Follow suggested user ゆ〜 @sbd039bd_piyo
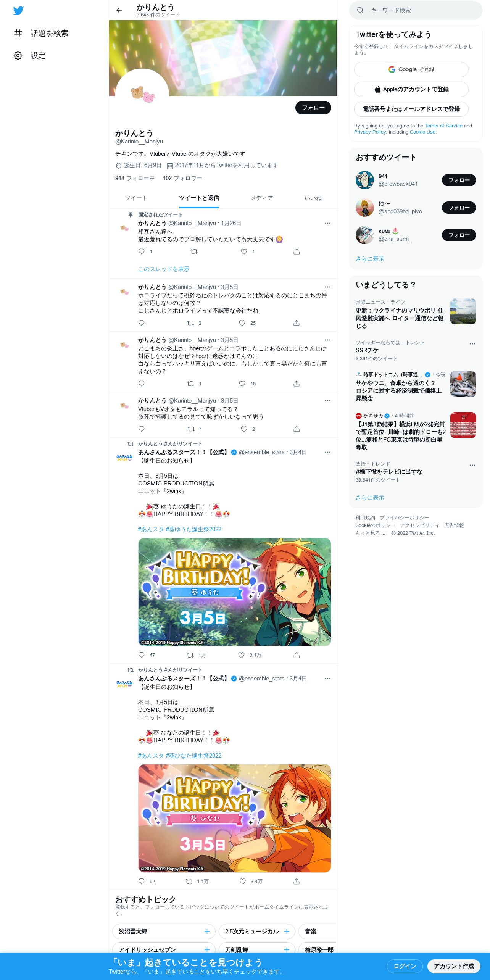490x980 pixels. tap(459, 208)
